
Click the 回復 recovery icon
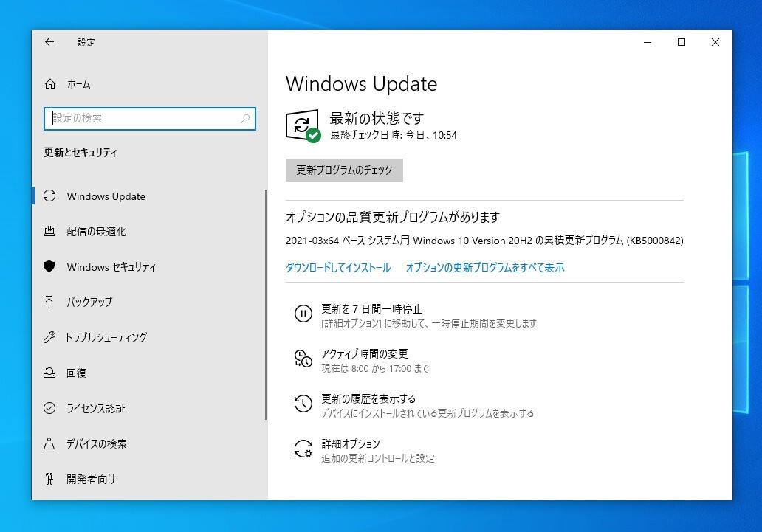tap(49, 373)
